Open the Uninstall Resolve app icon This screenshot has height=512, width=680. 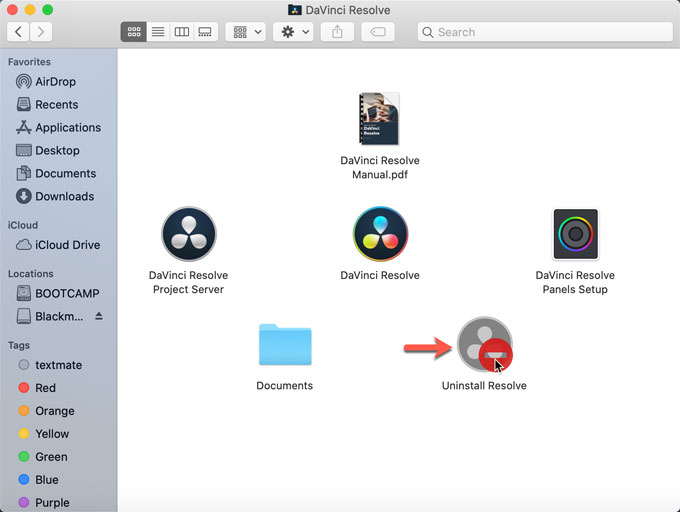click(x=484, y=344)
